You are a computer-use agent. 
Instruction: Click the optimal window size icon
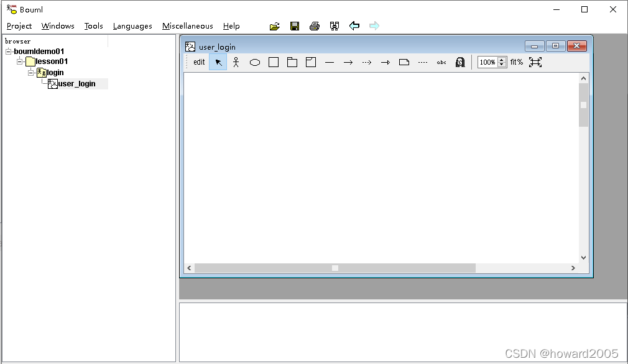click(x=535, y=62)
